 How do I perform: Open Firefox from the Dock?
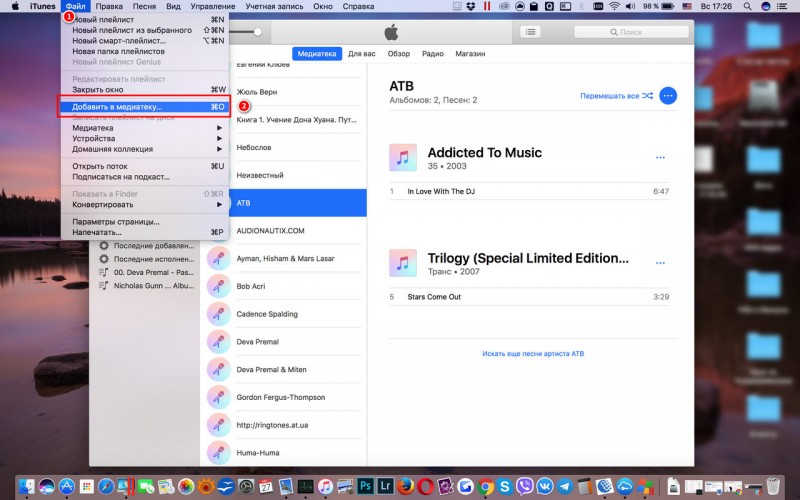click(x=405, y=486)
